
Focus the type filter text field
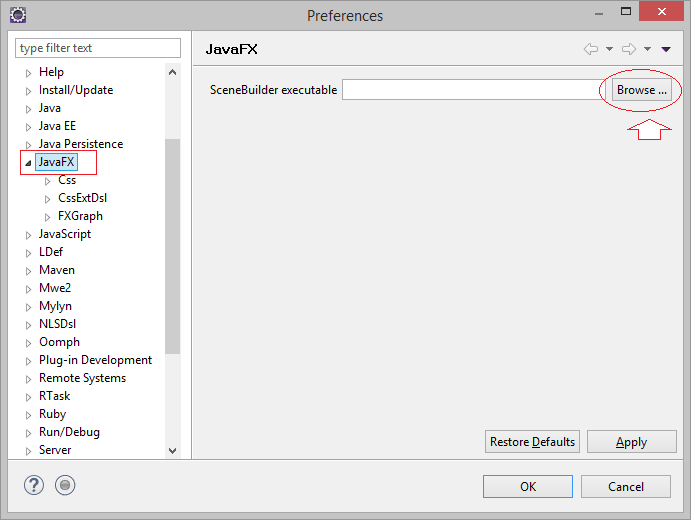98,48
